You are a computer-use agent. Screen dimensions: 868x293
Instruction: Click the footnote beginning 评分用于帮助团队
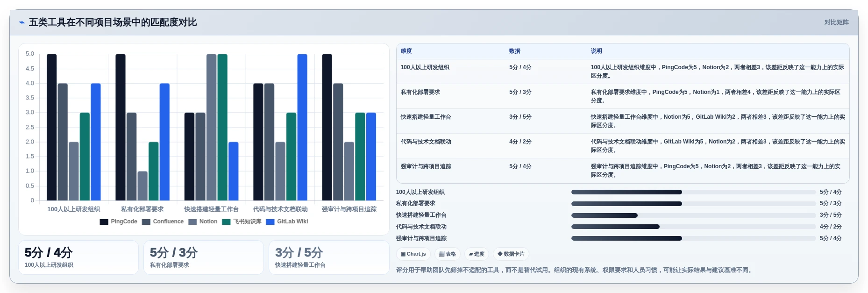click(575, 270)
